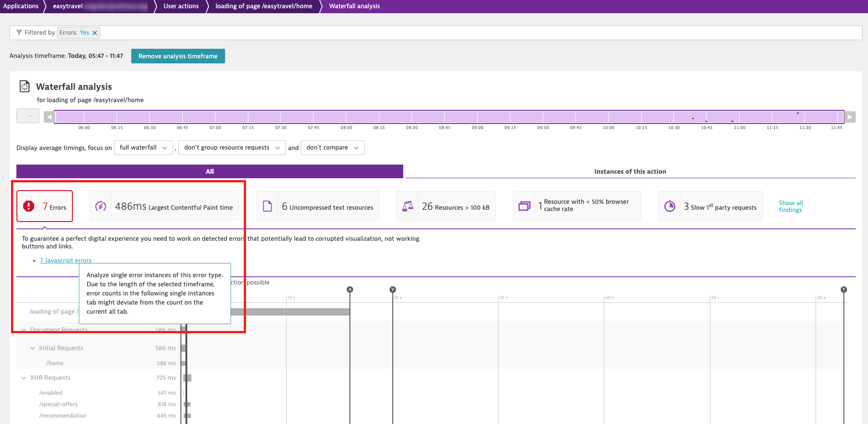This screenshot has width=868, height=424.
Task: Click the browser cache rate window icon
Action: (524, 207)
